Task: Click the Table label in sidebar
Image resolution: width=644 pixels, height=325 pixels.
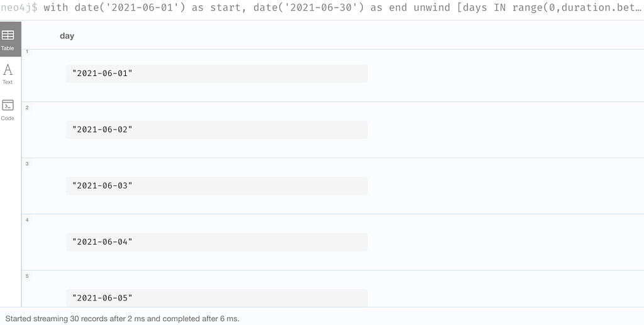Action: 8,48
